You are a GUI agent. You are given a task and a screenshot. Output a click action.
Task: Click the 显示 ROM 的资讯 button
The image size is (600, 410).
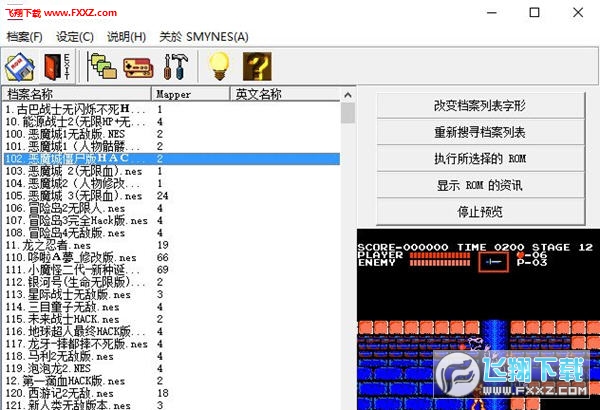click(x=481, y=185)
